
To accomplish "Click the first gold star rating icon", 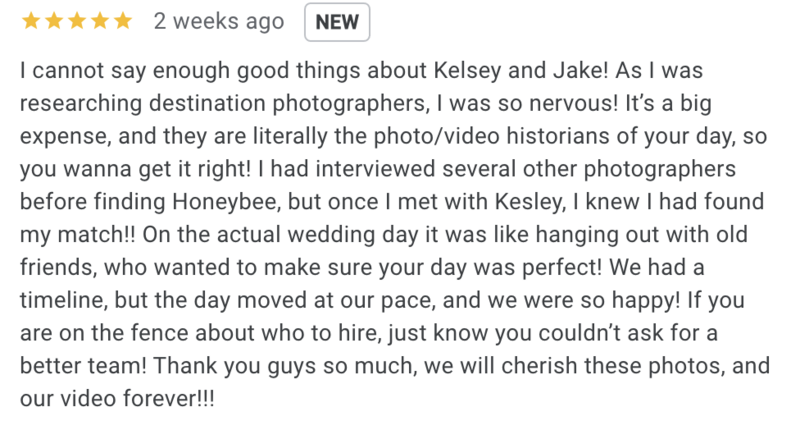I will pos(31,21).
